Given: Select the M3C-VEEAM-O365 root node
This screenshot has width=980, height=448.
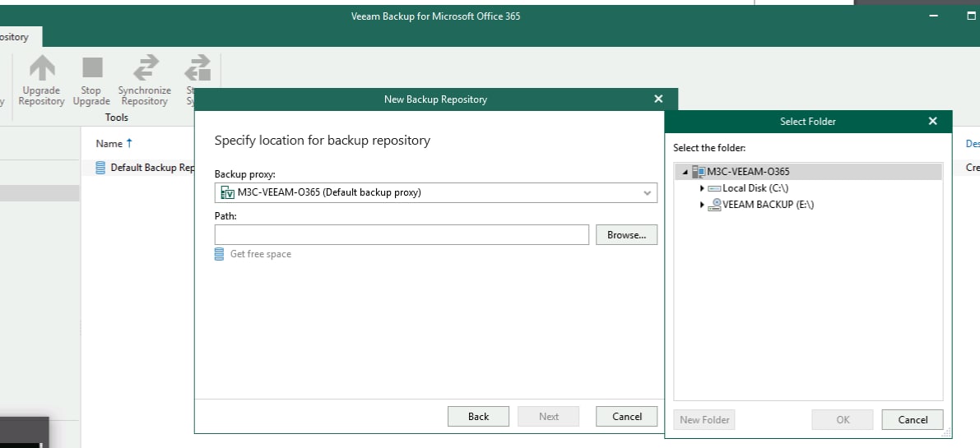Looking at the screenshot, I should click(x=748, y=172).
